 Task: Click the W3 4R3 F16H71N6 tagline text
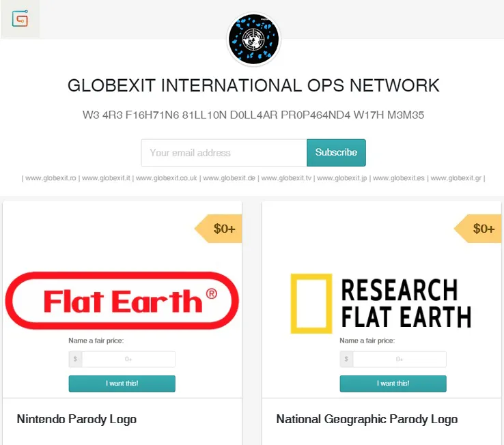(x=253, y=115)
